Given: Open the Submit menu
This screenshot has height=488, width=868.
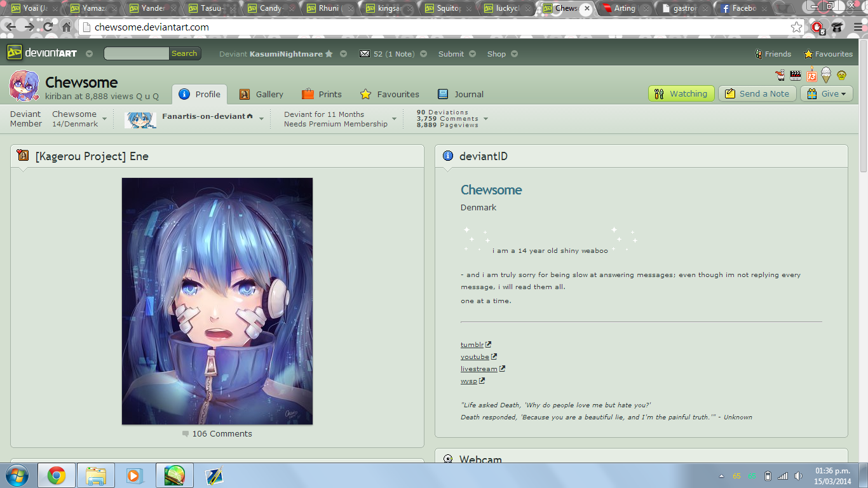Looking at the screenshot, I should coord(451,54).
